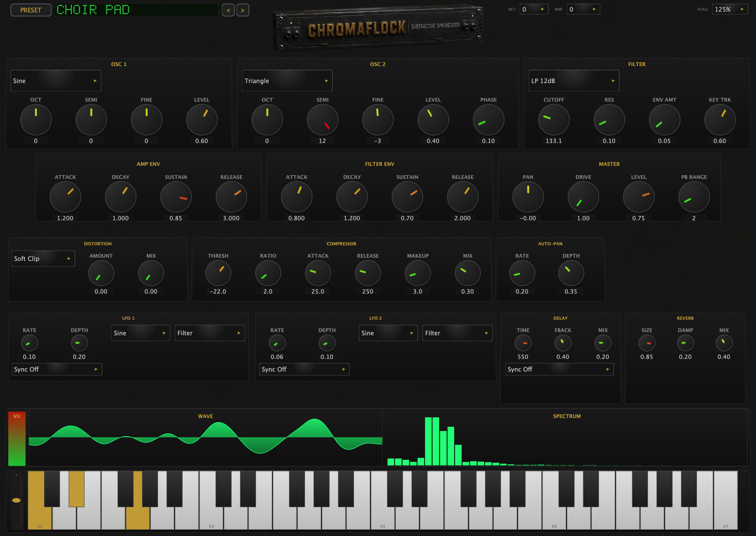
Task: Click the OSC 2 SEMI knob with red pointer
Action: [322, 120]
